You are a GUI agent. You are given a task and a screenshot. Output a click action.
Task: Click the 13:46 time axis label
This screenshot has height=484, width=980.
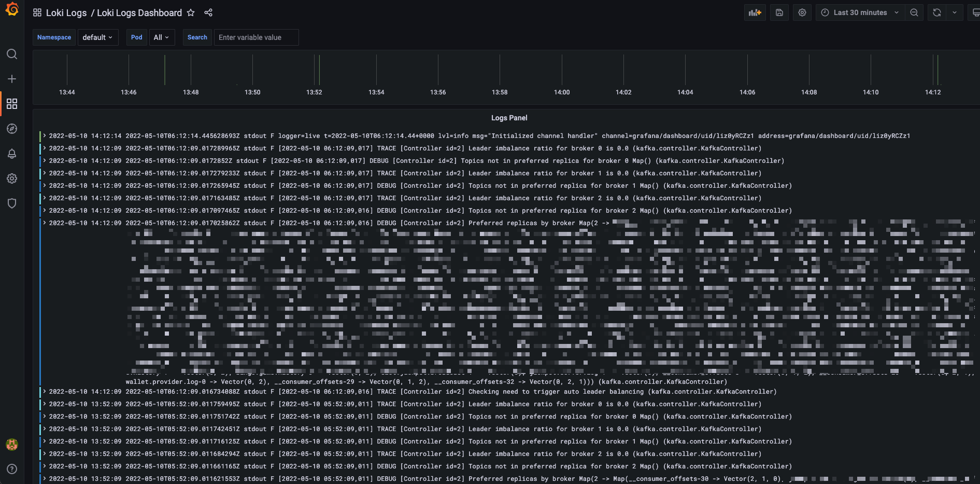coord(129,92)
